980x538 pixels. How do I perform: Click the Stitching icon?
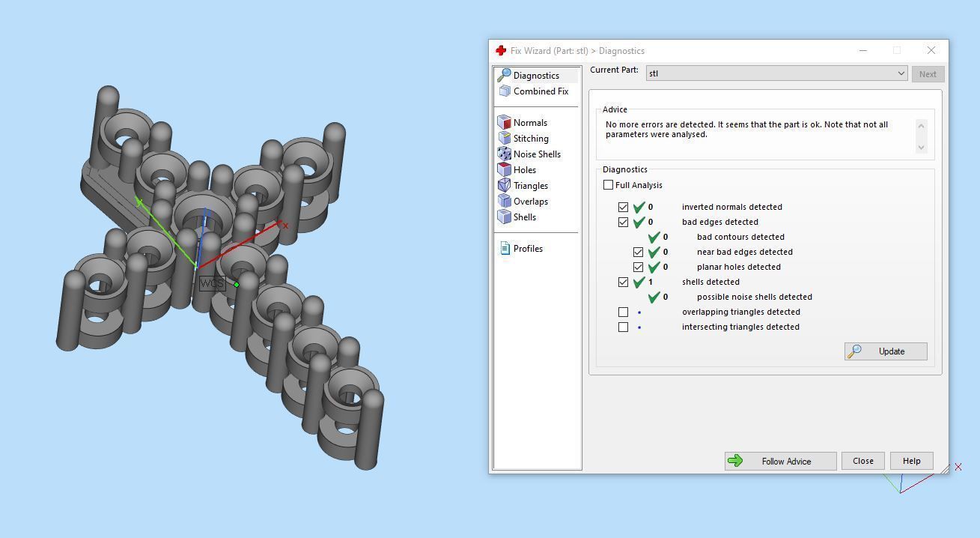(x=505, y=139)
